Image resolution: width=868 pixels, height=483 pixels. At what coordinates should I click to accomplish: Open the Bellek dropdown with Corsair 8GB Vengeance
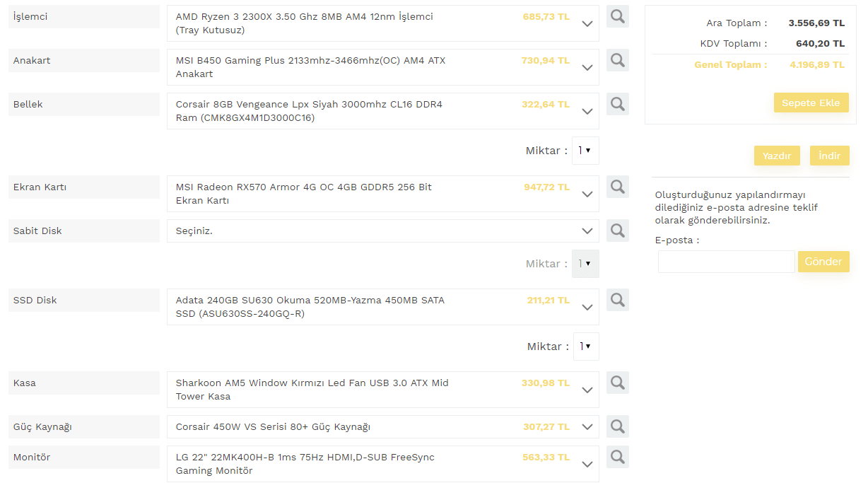tap(383, 111)
